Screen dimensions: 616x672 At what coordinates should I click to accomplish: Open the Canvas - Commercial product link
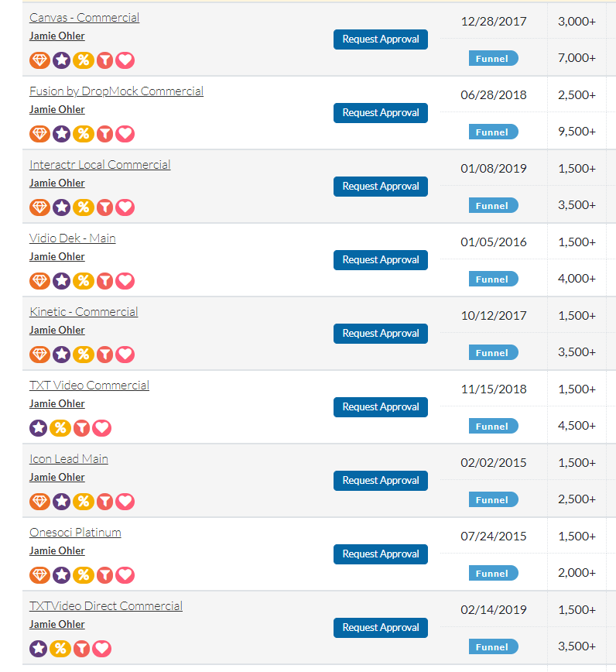point(84,18)
